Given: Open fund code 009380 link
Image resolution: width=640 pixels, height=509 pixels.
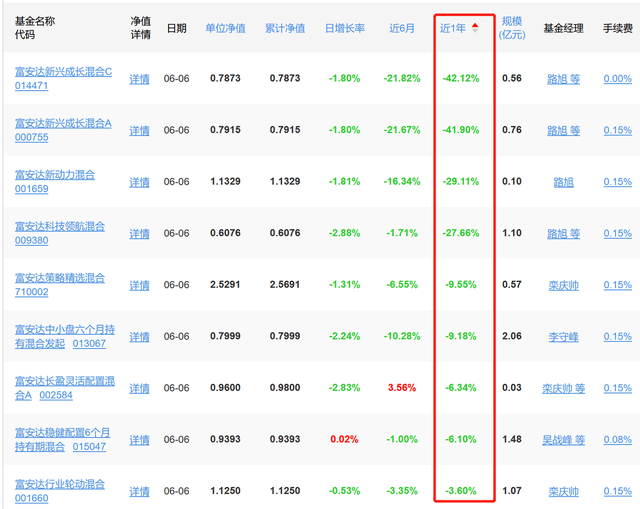Looking at the screenshot, I should tap(31, 240).
